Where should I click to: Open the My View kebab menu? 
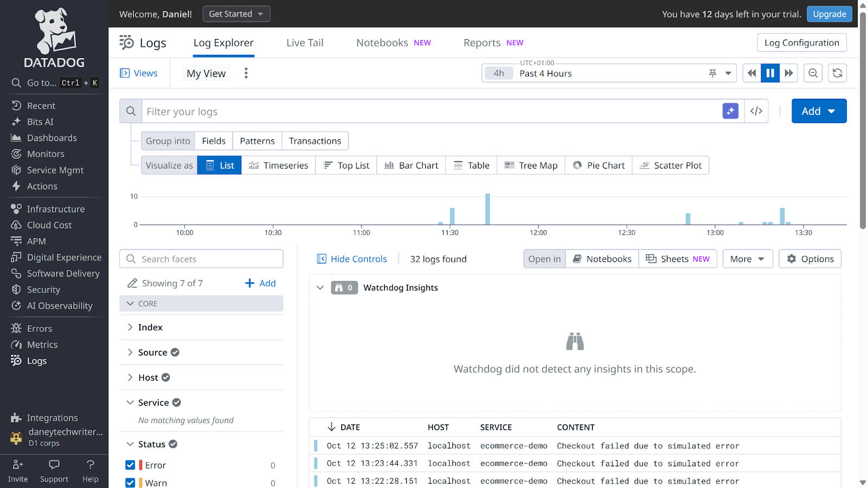point(246,73)
